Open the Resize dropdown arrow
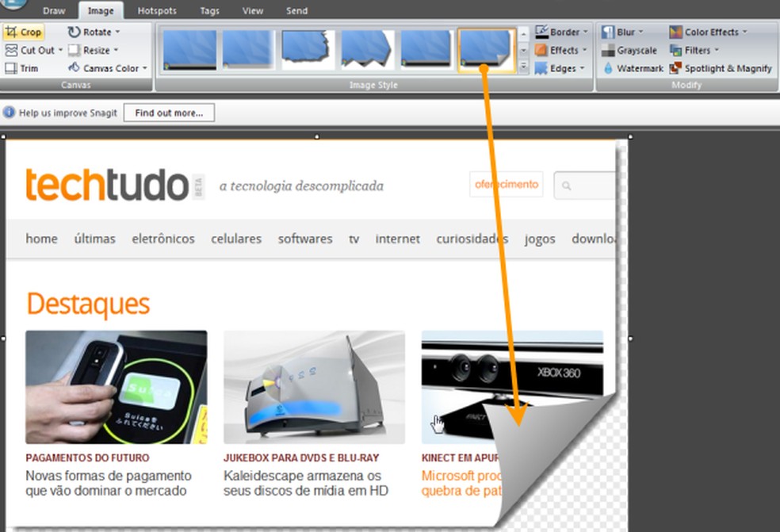 pos(116,50)
